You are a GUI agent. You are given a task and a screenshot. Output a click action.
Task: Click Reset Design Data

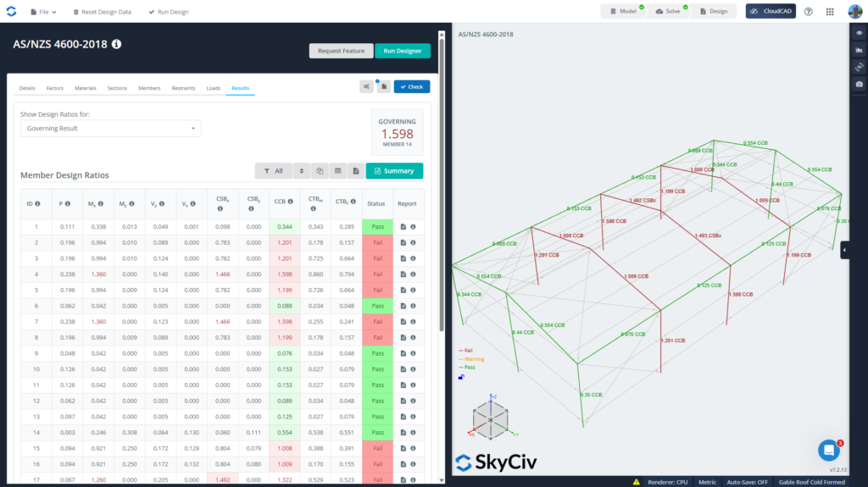coord(103,12)
